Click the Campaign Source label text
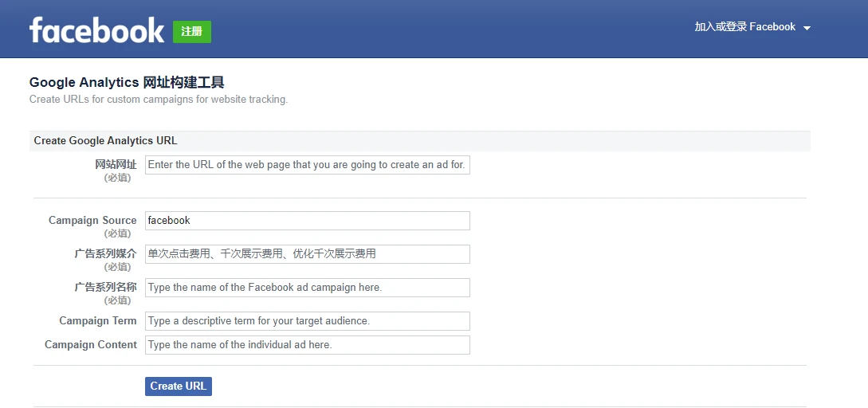The image size is (868, 408). point(92,220)
